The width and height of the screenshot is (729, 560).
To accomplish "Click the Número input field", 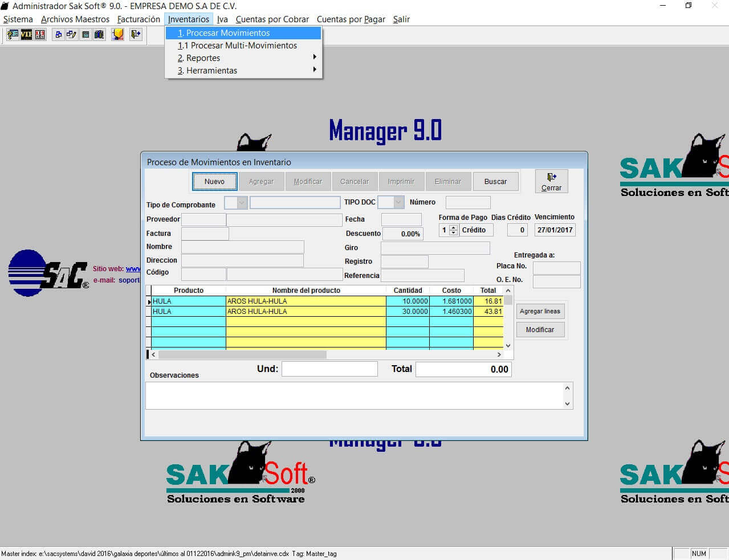I will (468, 202).
